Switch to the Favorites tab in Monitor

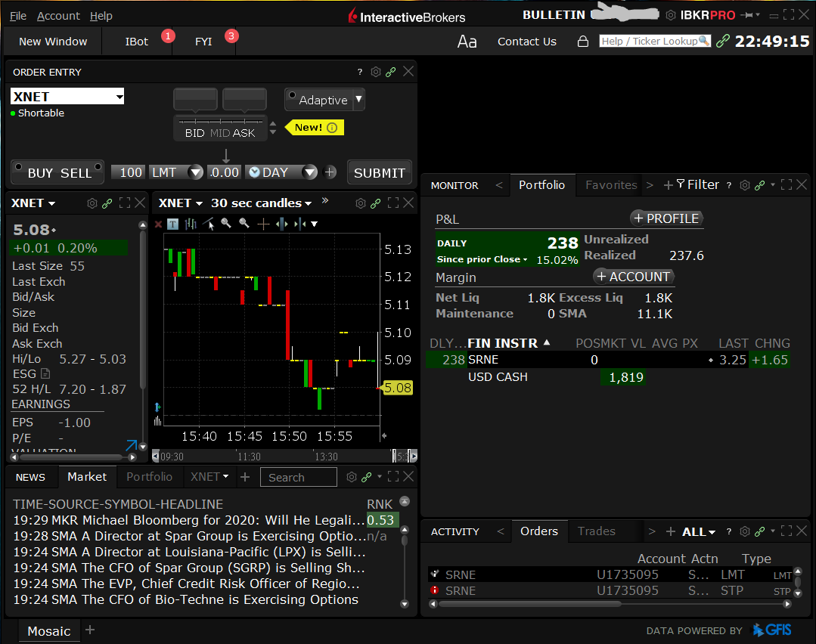tap(611, 185)
